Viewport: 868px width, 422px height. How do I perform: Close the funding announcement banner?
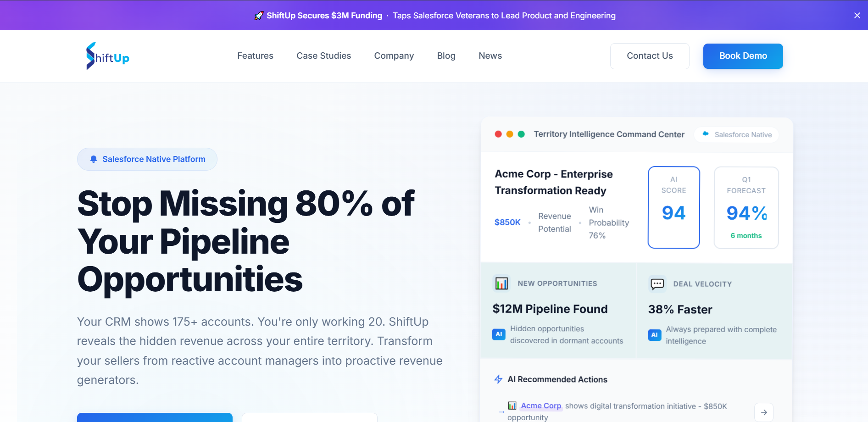click(x=857, y=16)
